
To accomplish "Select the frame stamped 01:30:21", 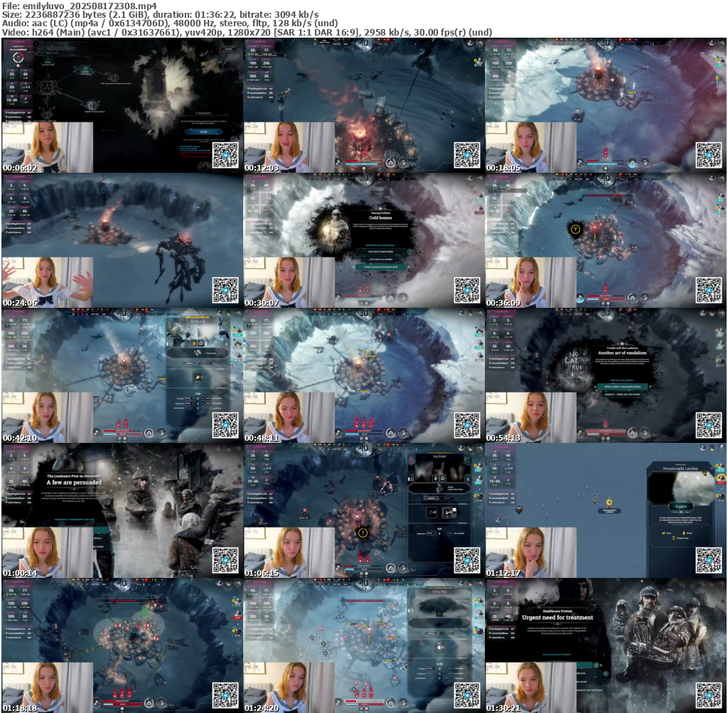I will point(606,645).
